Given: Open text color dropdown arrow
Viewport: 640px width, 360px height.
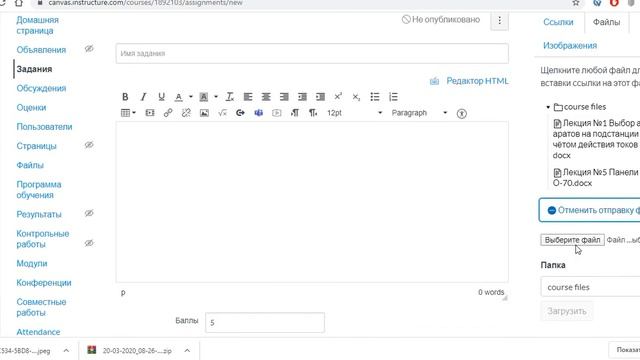Looking at the screenshot, I should [x=191, y=97].
